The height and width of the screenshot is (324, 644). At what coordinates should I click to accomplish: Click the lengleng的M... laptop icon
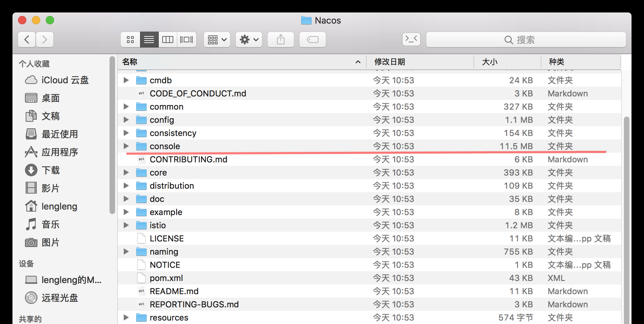click(x=31, y=280)
